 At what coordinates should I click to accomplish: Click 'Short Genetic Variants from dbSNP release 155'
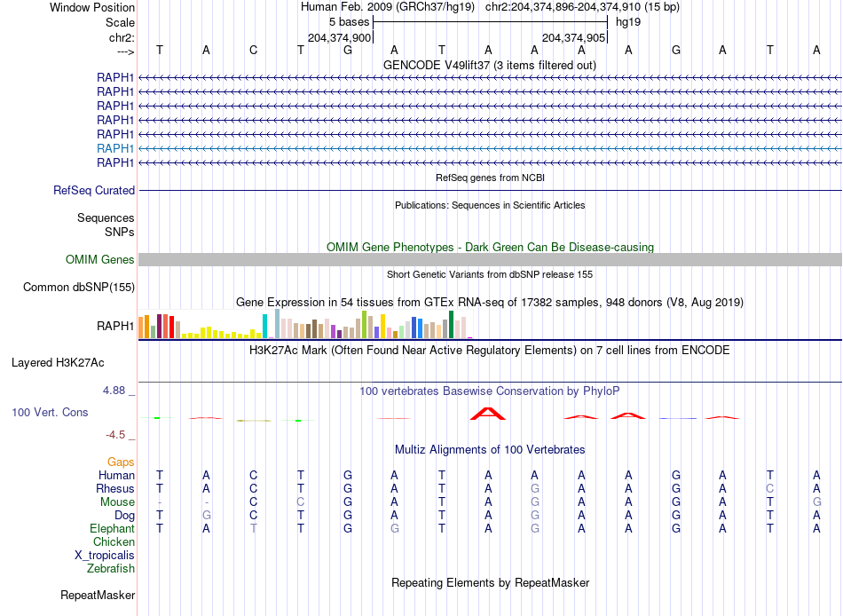490,274
